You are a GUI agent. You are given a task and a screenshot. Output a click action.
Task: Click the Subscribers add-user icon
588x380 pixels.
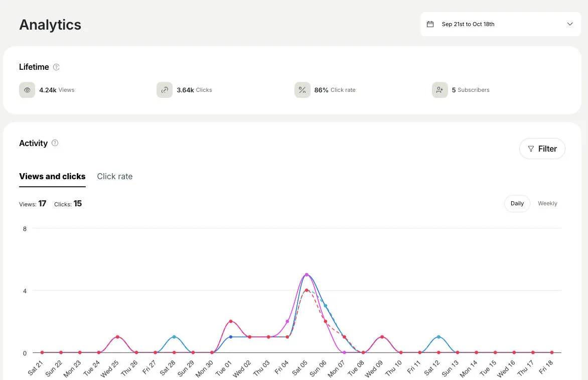[x=440, y=90]
